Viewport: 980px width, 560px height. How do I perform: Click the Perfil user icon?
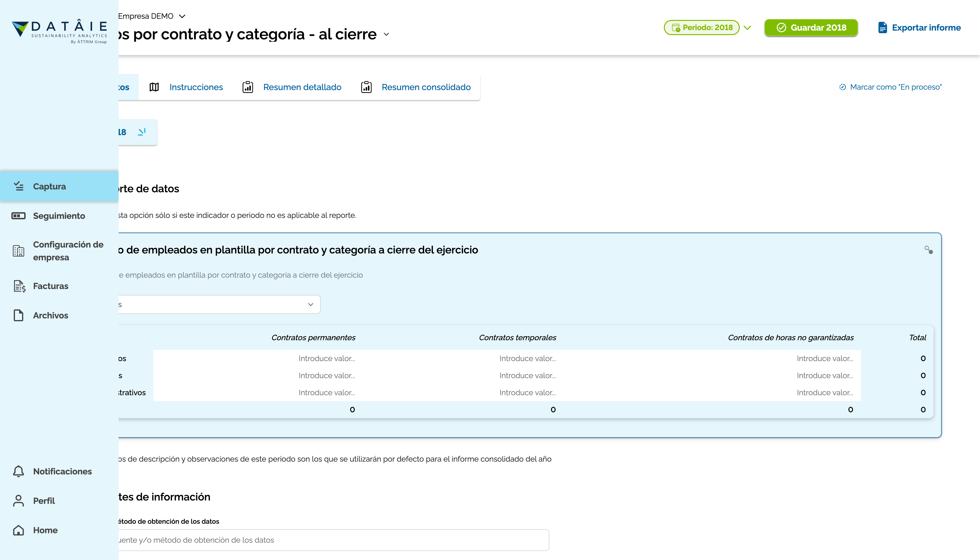pos(18,501)
